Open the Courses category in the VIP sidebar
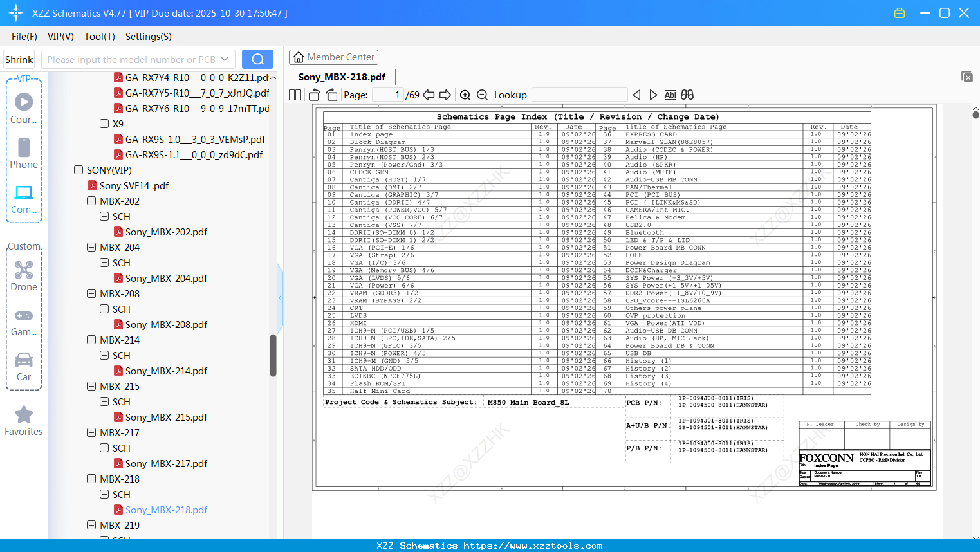The width and height of the screenshot is (980, 552). click(24, 108)
